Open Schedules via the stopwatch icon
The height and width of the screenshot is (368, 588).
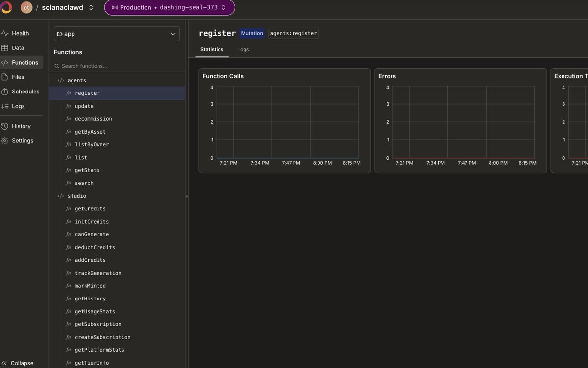pos(5,92)
